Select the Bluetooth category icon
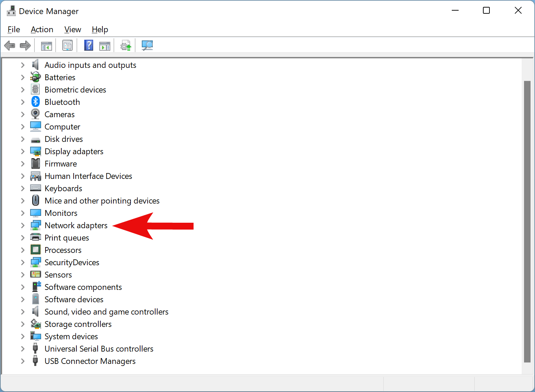 coord(35,102)
